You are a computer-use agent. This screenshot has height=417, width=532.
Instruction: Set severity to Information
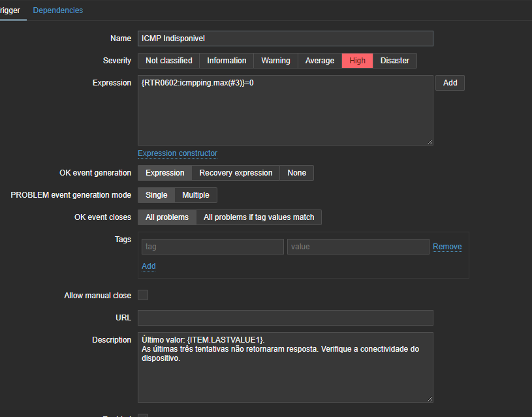coord(227,61)
